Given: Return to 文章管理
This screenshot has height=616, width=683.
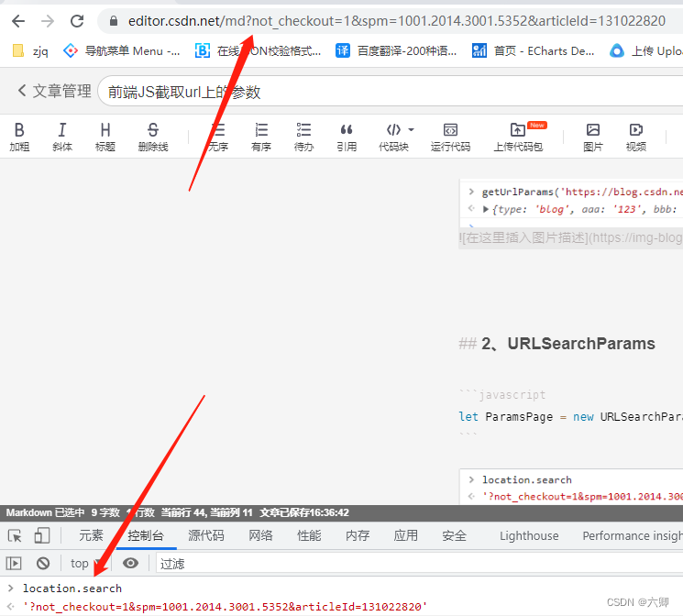Looking at the screenshot, I should 54,91.
